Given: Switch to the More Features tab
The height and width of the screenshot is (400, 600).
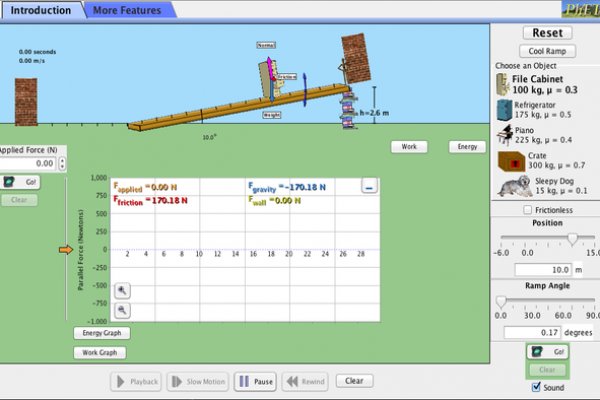Looking at the screenshot, I should click(x=129, y=10).
